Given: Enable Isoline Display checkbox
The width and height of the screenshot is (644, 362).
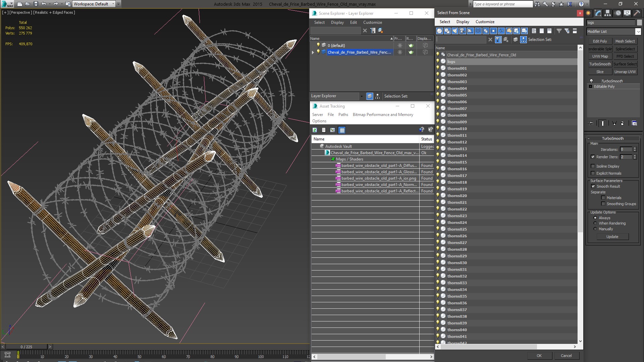Looking at the screenshot, I should (593, 166).
